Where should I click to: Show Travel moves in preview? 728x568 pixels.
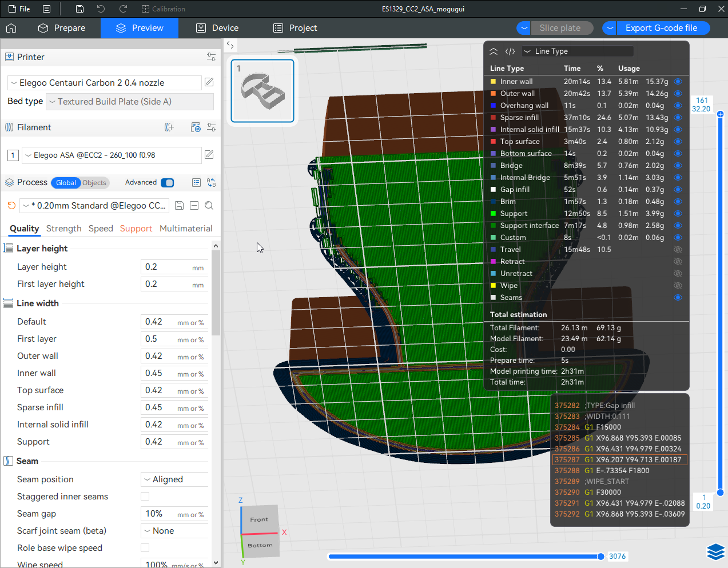678,250
